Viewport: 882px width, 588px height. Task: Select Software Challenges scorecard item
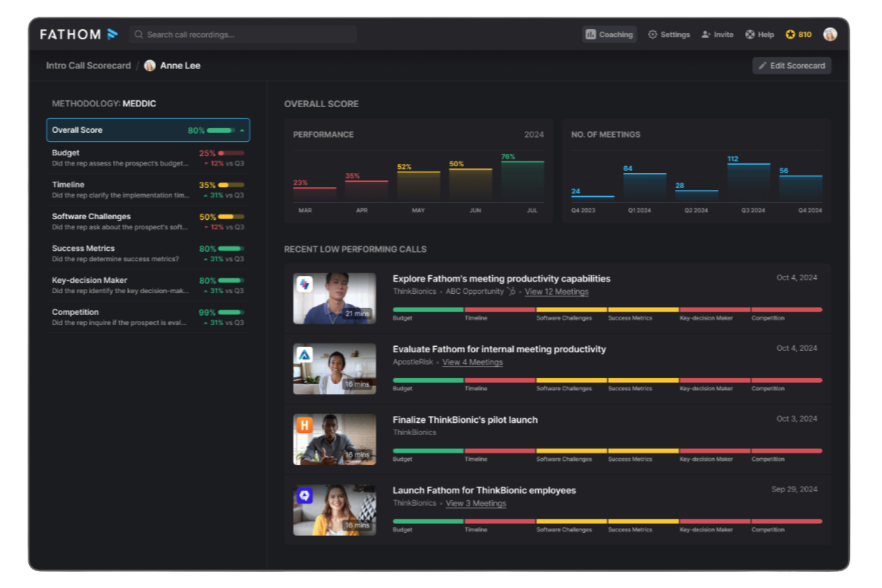(x=148, y=222)
